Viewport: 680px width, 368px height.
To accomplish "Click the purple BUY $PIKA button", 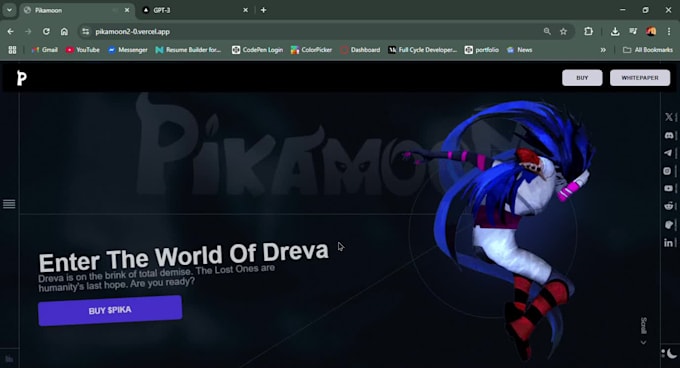I will [110, 310].
